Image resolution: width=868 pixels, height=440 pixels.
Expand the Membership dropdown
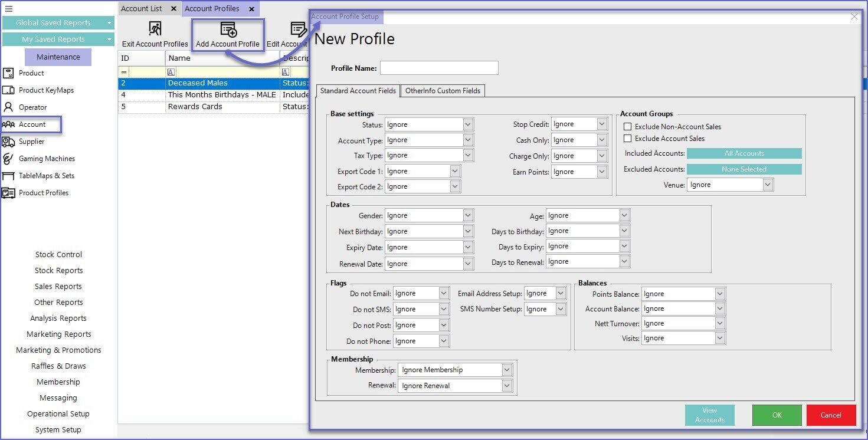pyautogui.click(x=507, y=370)
